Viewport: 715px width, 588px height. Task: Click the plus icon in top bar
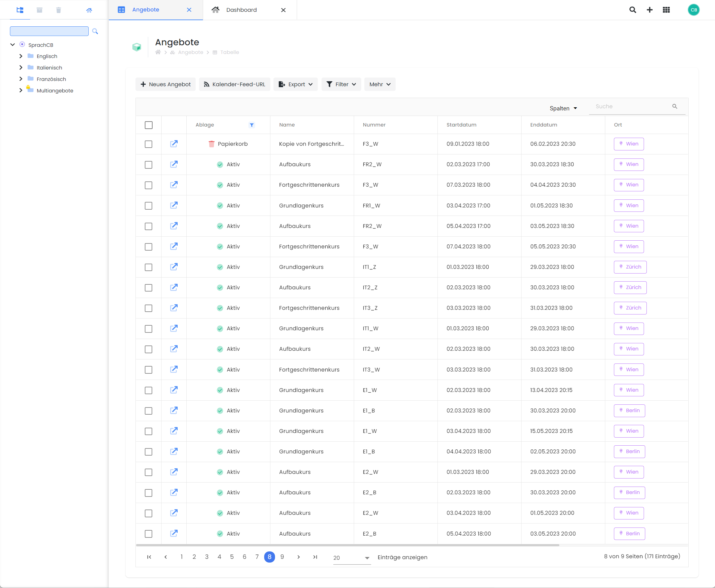pos(649,10)
